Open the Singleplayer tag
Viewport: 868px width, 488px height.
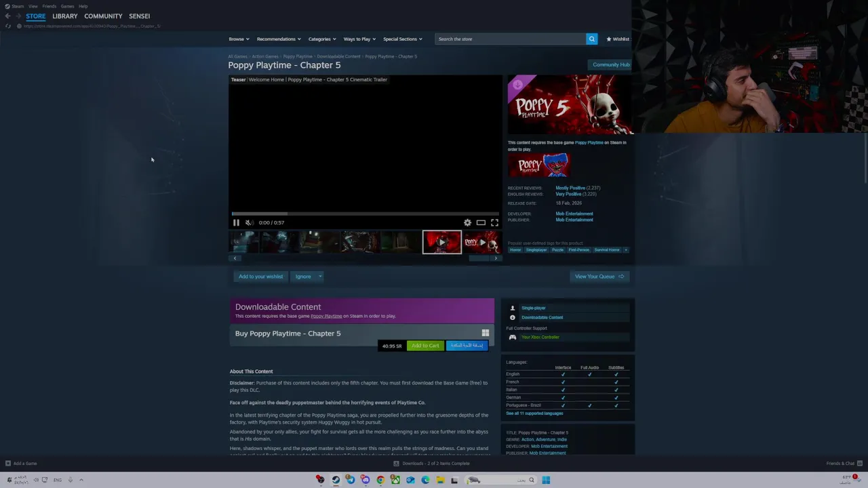[536, 250]
